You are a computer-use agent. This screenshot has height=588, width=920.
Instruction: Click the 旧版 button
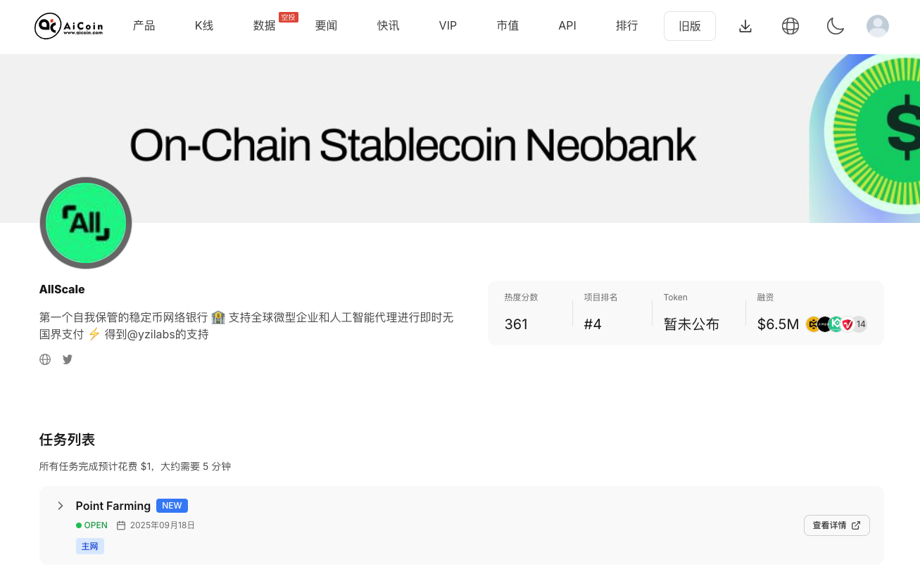[689, 25]
